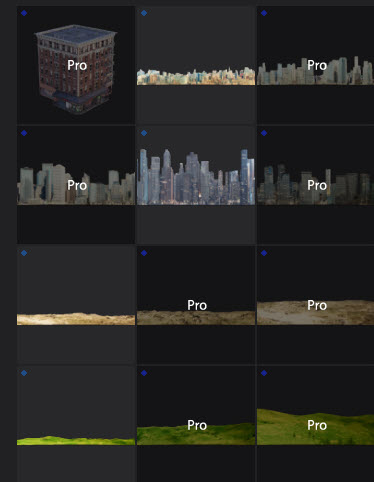This screenshot has height=482, width=374.
Task: Click the diamond icon on the colorful low skyline card
Action: tap(144, 13)
